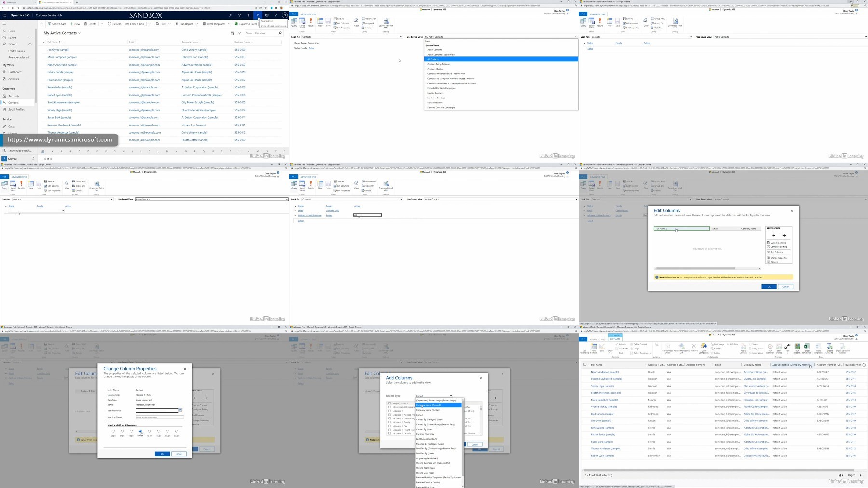868x488 pixels.
Task: Use vertical scrollbar of Add Columns attribute list
Action: click(481, 409)
